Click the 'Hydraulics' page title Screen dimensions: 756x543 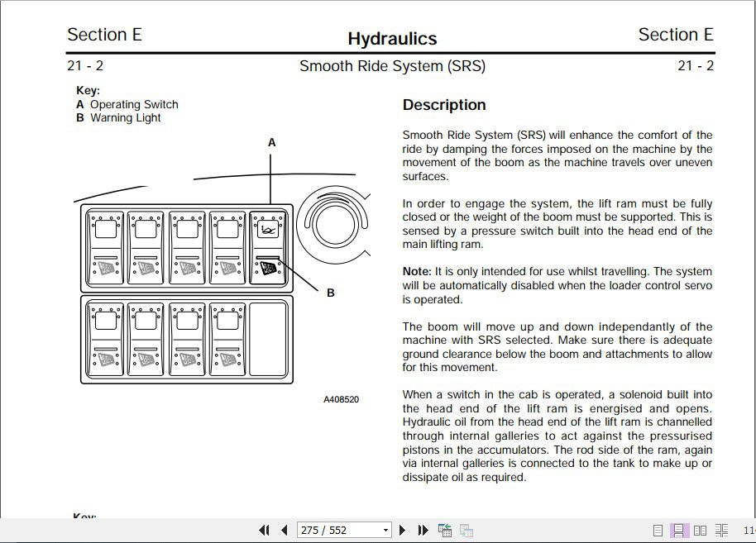tap(392, 39)
